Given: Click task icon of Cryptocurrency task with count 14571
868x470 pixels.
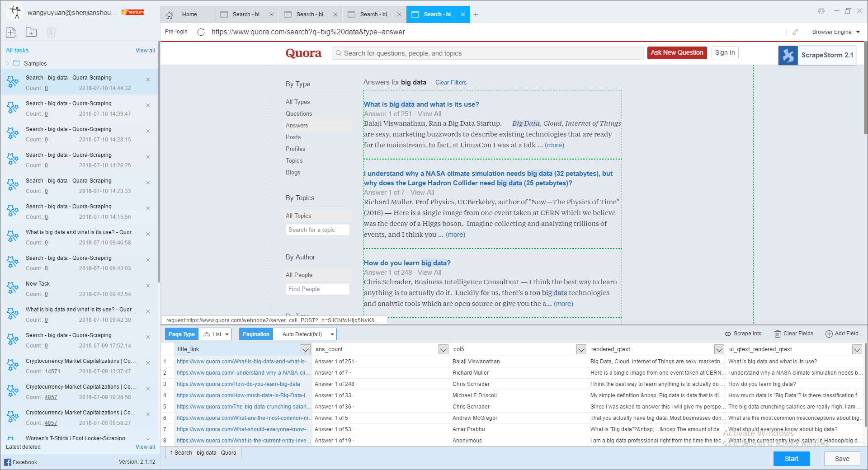Looking at the screenshot, I should coord(13,365).
